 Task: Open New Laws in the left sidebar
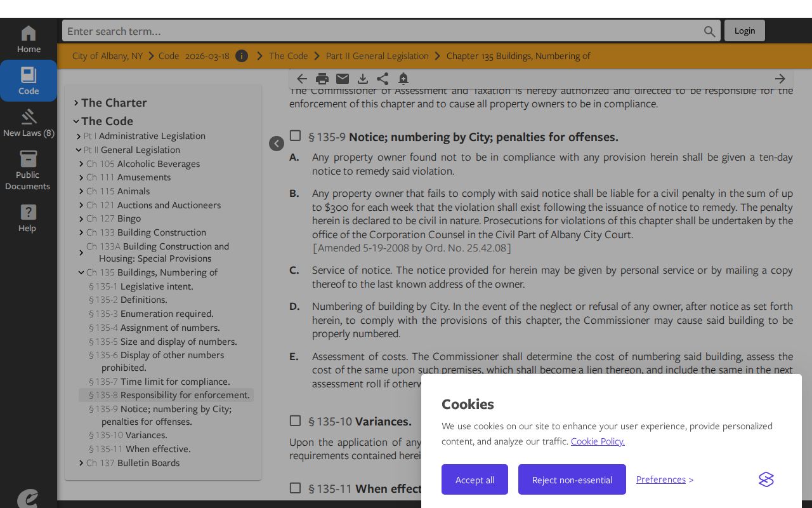[29, 123]
